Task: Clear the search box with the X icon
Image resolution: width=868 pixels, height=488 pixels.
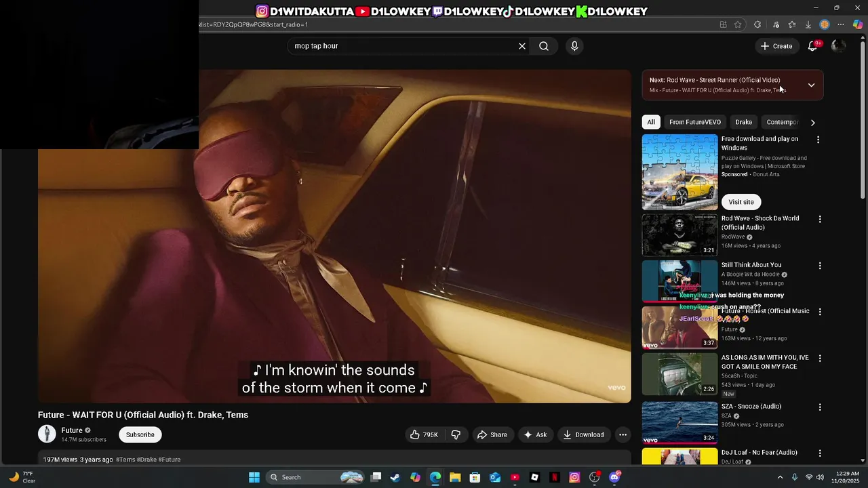Action: pos(522,46)
